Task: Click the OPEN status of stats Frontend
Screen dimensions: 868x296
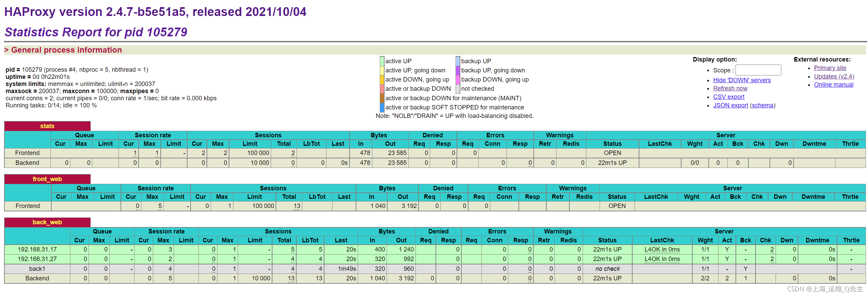Action: (x=612, y=153)
